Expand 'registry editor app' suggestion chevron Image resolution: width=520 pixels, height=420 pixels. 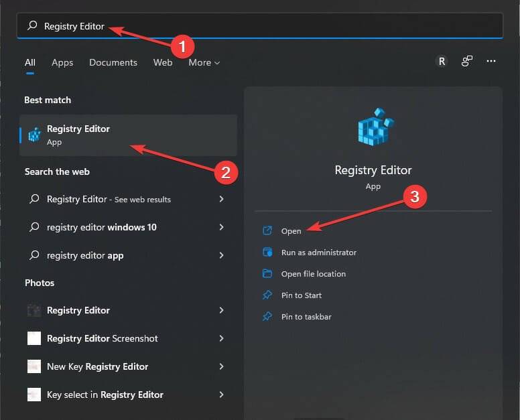point(222,255)
